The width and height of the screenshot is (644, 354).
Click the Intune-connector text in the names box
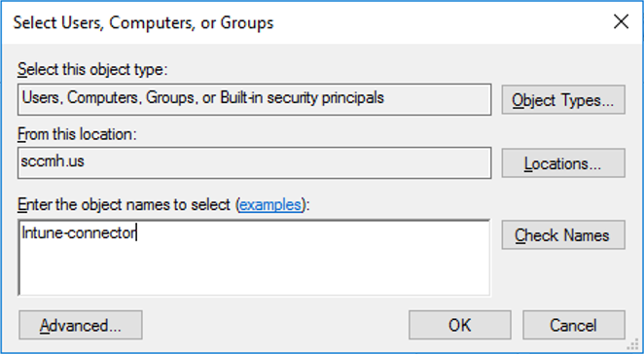tap(79, 232)
